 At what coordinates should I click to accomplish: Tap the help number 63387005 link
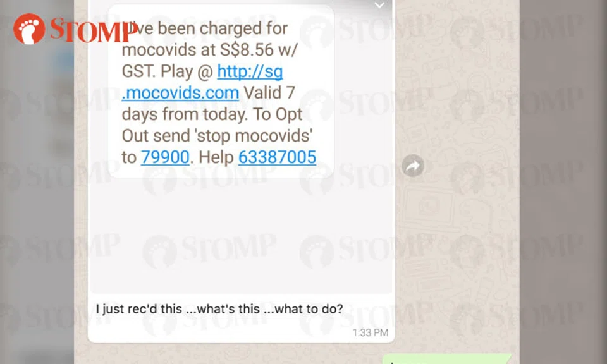[277, 157]
